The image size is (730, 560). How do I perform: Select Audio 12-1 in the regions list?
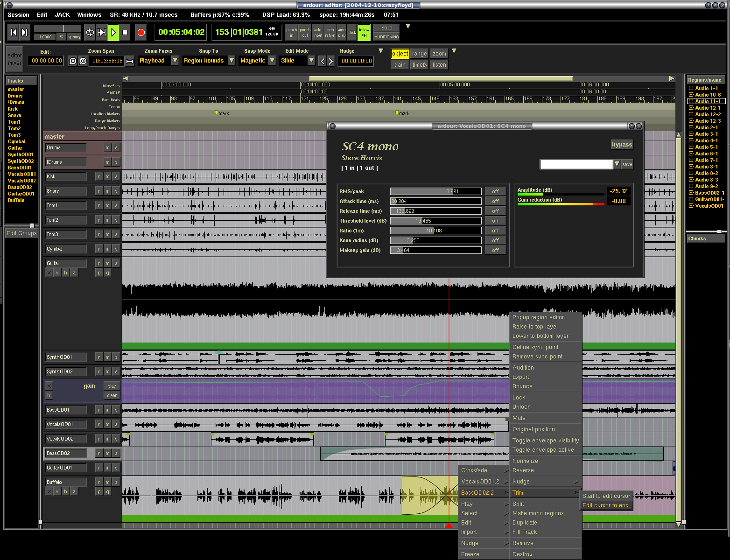(708, 108)
